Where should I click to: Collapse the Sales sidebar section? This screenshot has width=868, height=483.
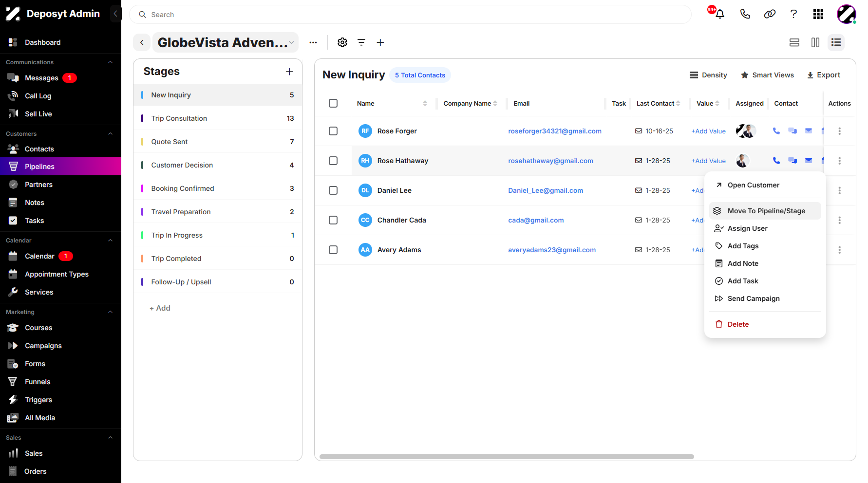click(110, 438)
